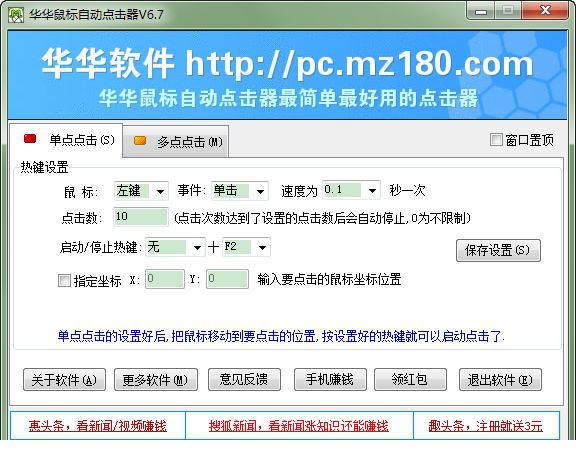The image size is (576, 457).
Task: Click the app icon in title bar
Action: (16, 15)
